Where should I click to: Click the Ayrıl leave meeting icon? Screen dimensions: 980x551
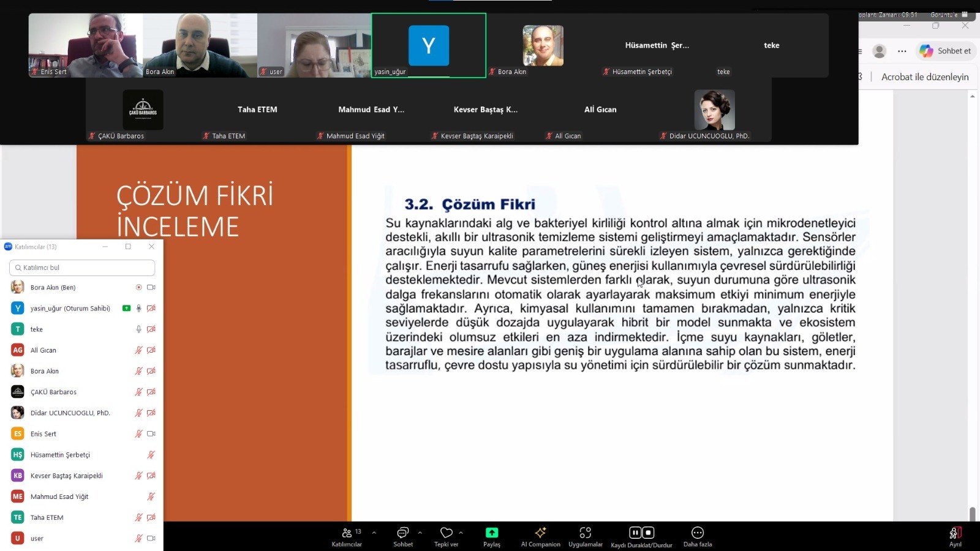(955, 533)
